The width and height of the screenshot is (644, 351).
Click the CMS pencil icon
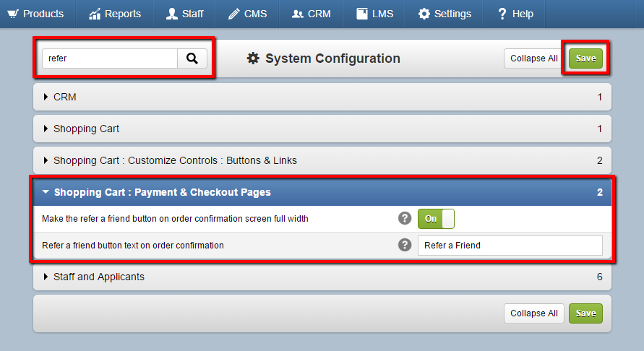tap(233, 14)
